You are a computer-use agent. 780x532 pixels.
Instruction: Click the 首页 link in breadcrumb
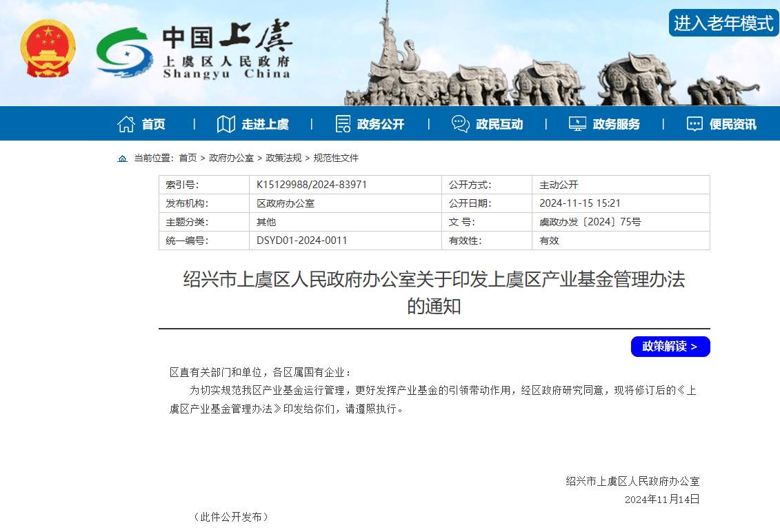tap(188, 158)
